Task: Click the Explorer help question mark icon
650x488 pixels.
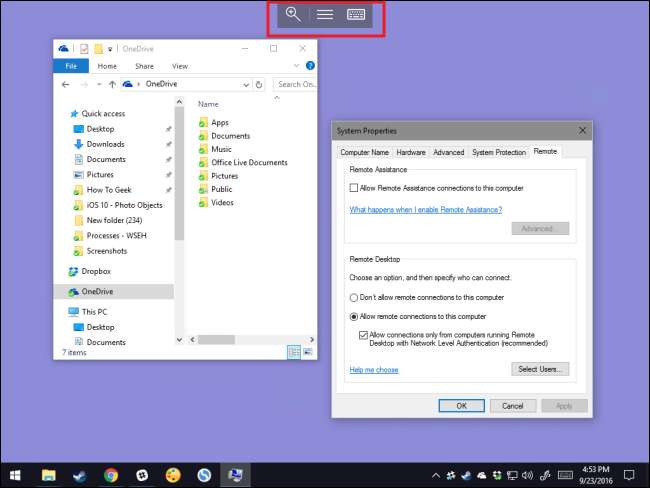Action: click(x=310, y=66)
